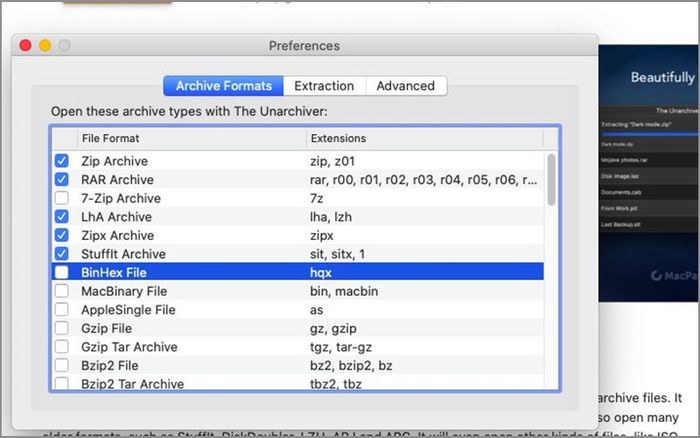Viewport: 700px width, 438px height.
Task: Click the 'zip, z01' extensions cell
Action: click(333, 161)
